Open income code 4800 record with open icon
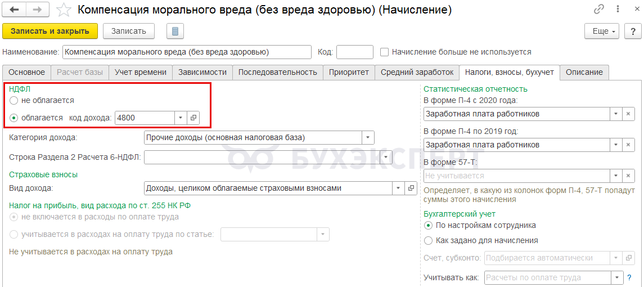This screenshot has height=287, width=644. click(x=193, y=118)
